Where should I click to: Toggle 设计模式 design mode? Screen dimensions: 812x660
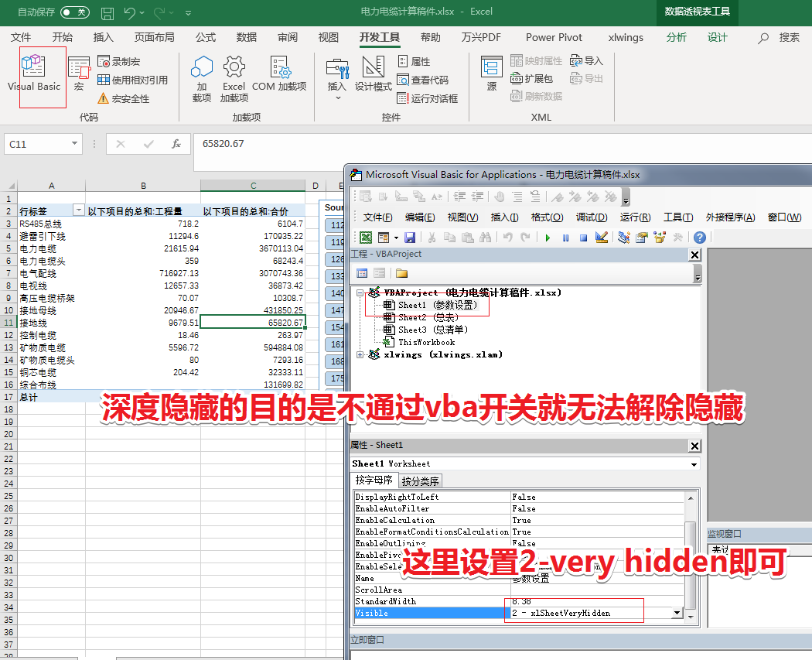373,74
